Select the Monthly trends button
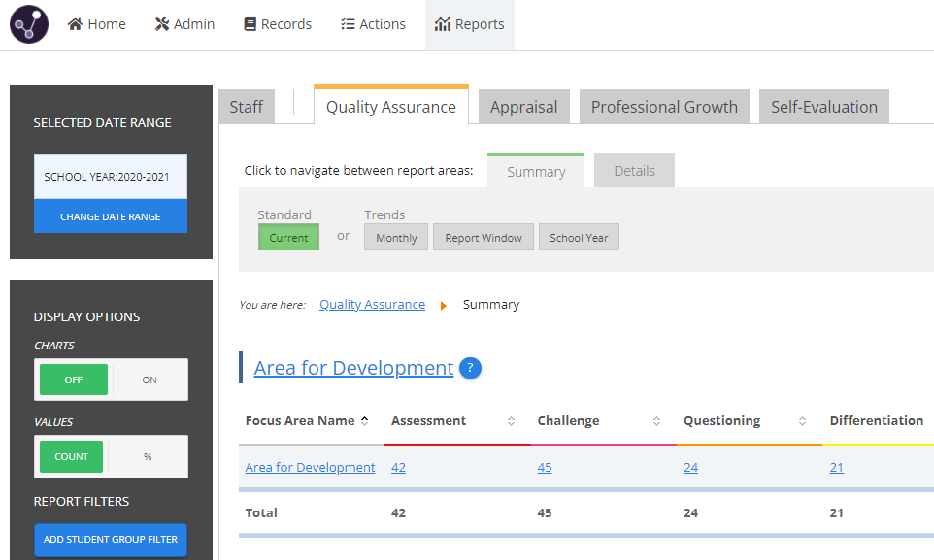The width and height of the screenshot is (934, 560). point(396,238)
